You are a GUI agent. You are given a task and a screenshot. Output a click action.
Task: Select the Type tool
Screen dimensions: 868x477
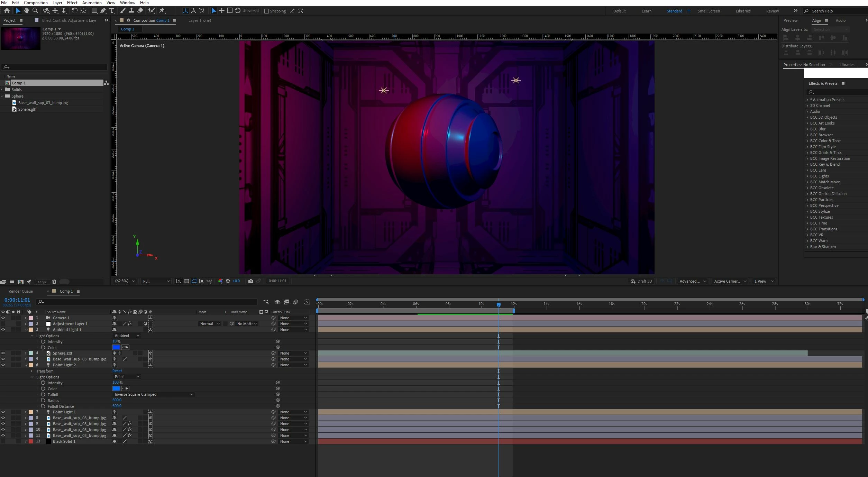pos(111,11)
